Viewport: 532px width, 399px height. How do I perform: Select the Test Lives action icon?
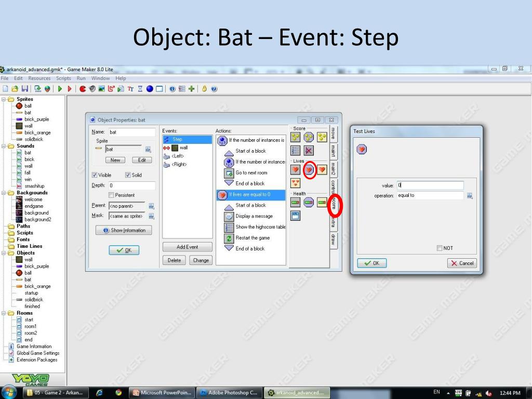[309, 170]
